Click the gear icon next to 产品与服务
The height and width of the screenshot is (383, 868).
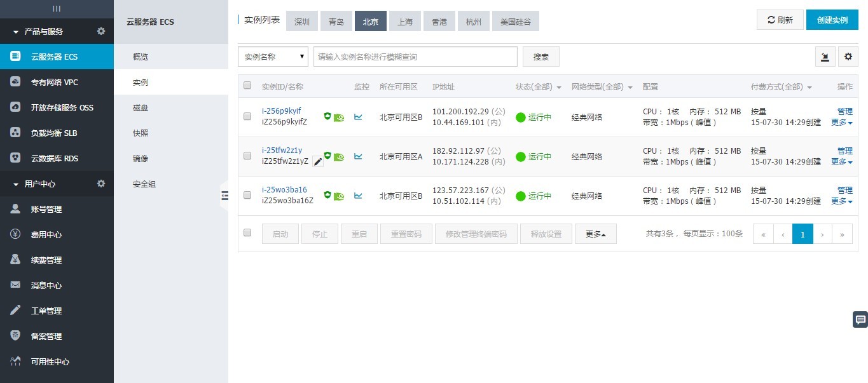[x=100, y=31]
